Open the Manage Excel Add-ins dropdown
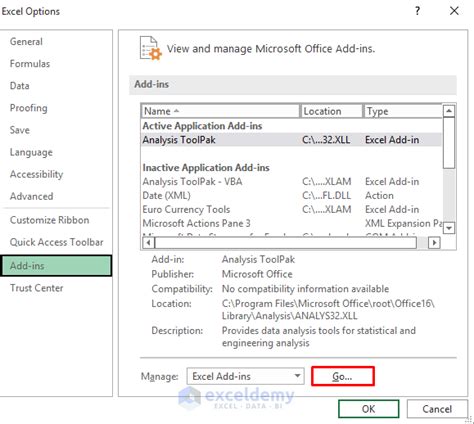The image size is (474, 424). pos(245,376)
